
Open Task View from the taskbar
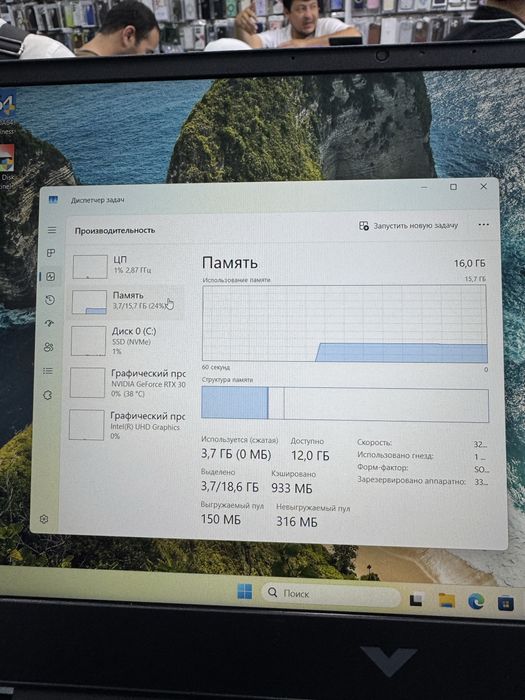pos(416,599)
